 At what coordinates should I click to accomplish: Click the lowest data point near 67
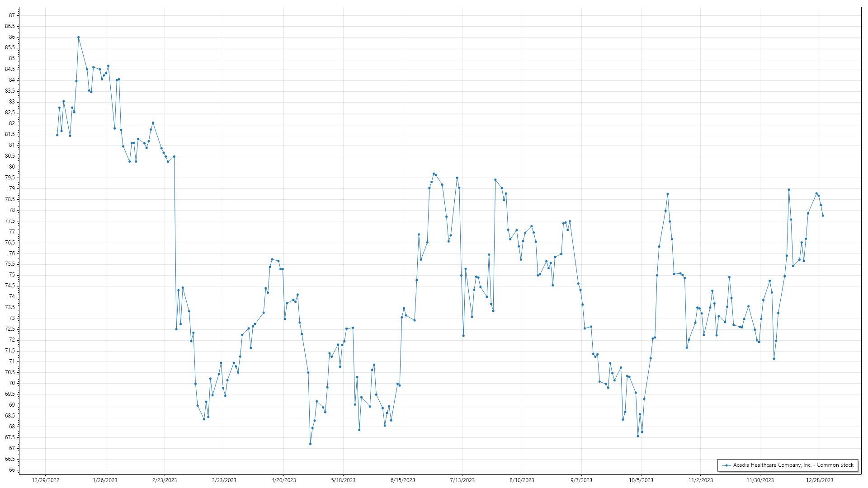click(310, 444)
